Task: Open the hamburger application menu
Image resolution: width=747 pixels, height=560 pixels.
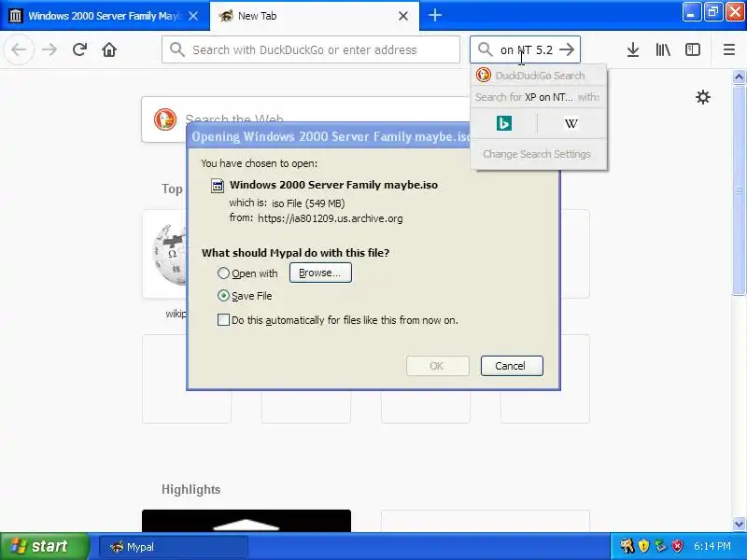Action: point(729,49)
